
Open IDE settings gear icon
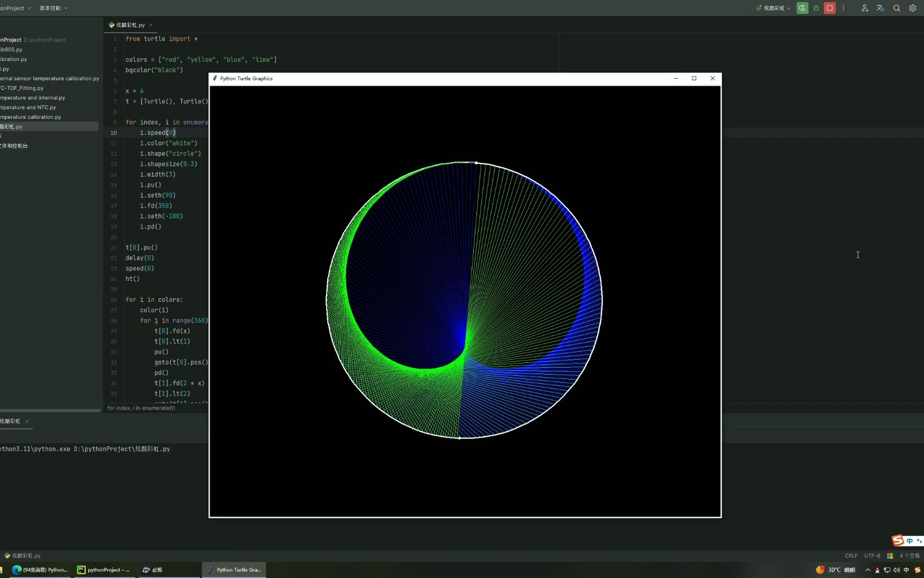click(913, 8)
